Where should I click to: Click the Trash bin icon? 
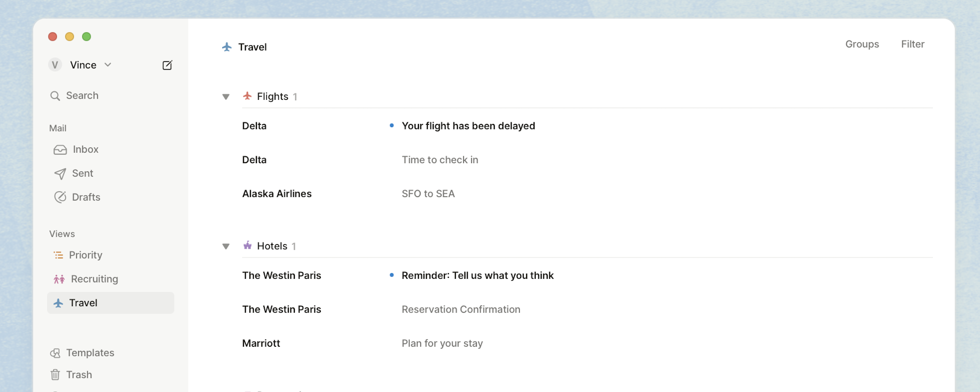pyautogui.click(x=55, y=375)
